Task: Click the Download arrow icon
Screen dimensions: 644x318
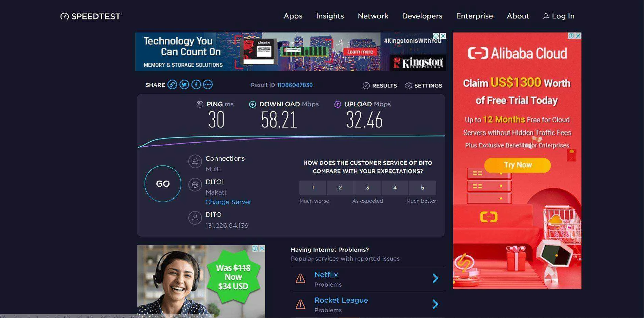Action: click(x=253, y=104)
